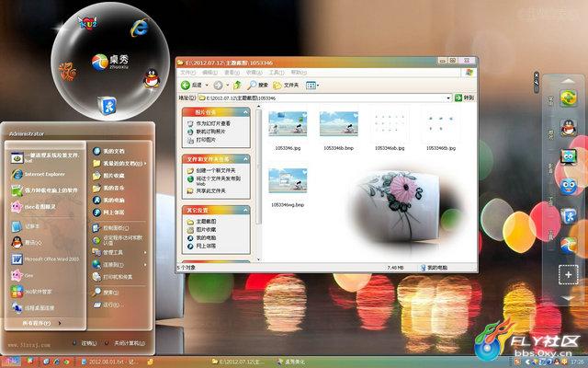Viewport: 588px width, 368px height.
Task: Open the orange dragon icon in bubble
Action: (x=67, y=72)
